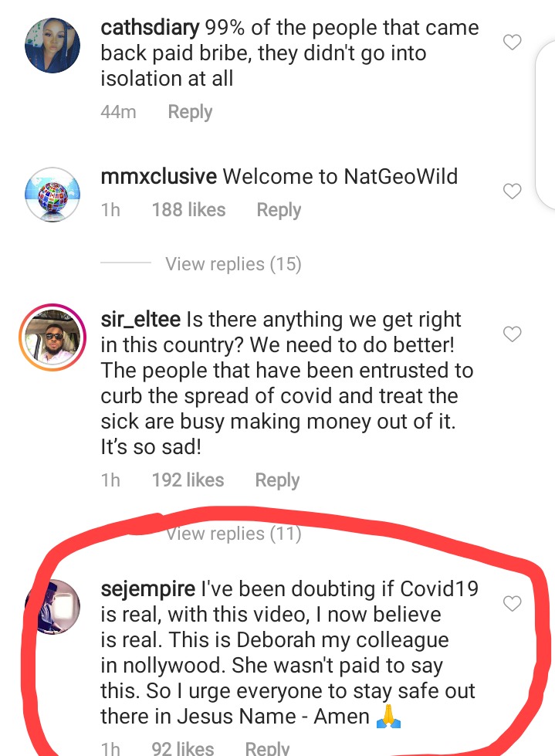Image resolution: width=555 pixels, height=756 pixels.
Task: Expand View replies (15) under mmxclusive
Action: (x=233, y=264)
